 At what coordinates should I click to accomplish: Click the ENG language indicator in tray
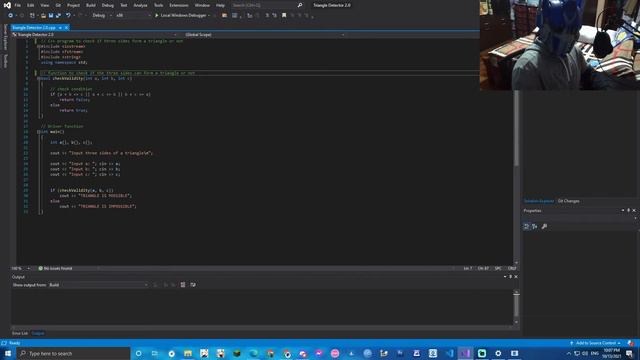pos(595,353)
